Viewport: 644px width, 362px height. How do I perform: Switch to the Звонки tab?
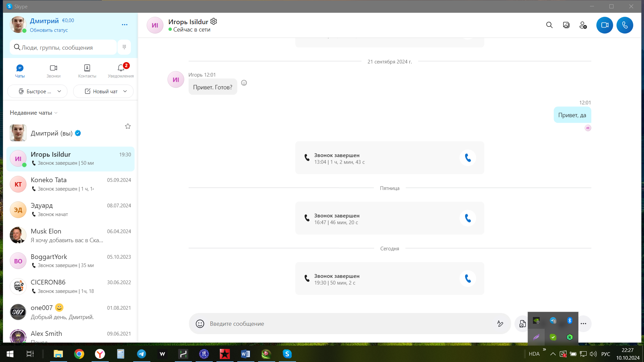(54, 71)
